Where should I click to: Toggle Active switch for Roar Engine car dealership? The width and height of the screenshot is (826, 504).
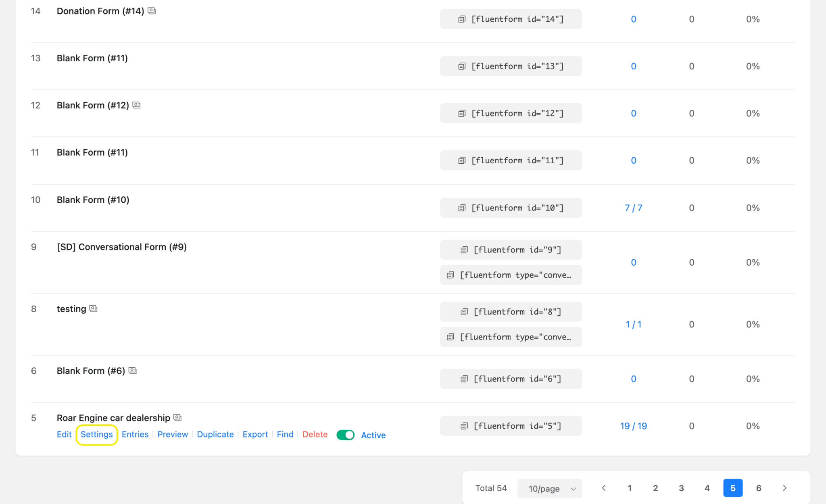345,435
